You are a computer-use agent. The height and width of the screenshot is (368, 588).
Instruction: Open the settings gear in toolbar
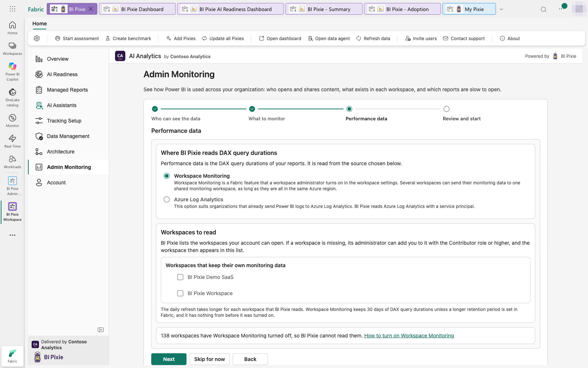pos(37,38)
